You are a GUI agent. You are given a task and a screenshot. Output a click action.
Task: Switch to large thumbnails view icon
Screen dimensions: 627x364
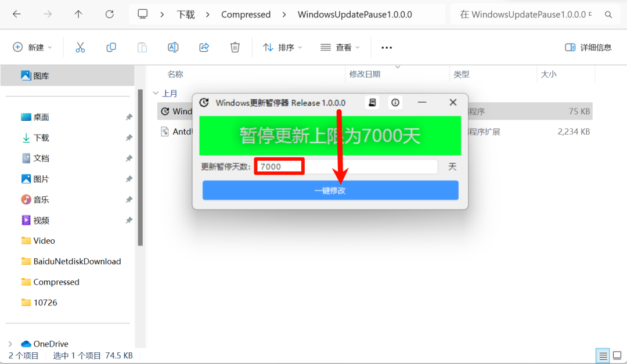pyautogui.click(x=617, y=355)
